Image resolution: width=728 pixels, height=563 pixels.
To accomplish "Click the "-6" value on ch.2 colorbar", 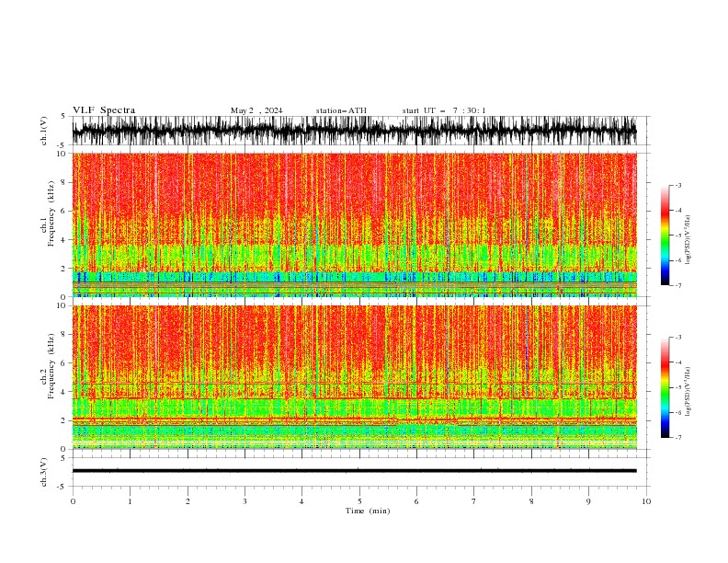I will (677, 412).
